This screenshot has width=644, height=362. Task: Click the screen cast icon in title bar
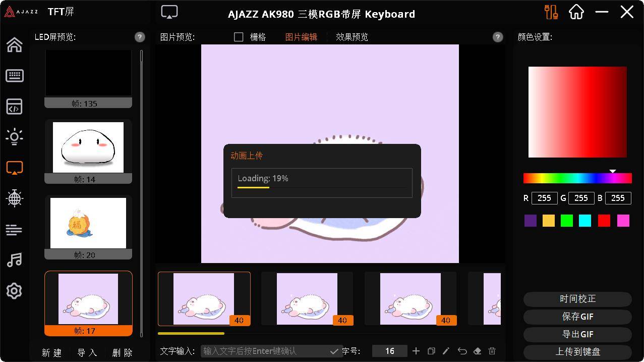click(169, 12)
